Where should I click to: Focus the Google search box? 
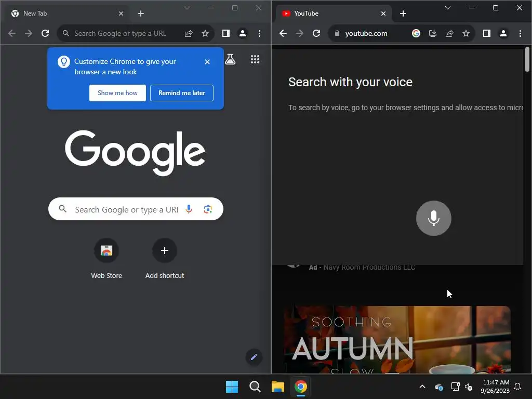click(x=136, y=209)
